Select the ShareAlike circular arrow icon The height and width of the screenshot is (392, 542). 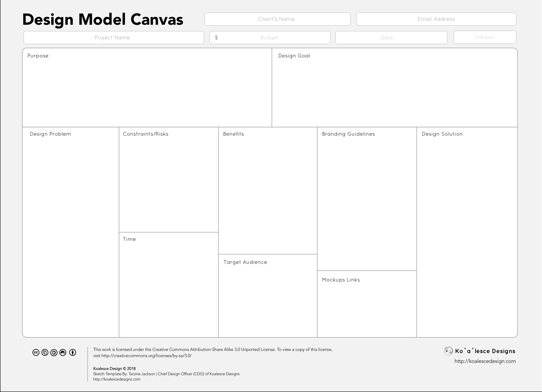tap(54, 352)
